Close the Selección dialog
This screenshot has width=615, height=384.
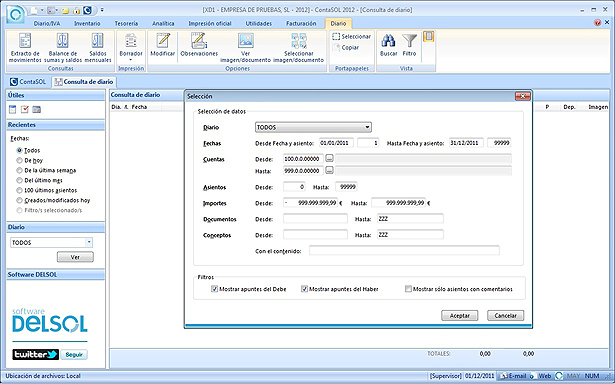pyautogui.click(x=522, y=96)
